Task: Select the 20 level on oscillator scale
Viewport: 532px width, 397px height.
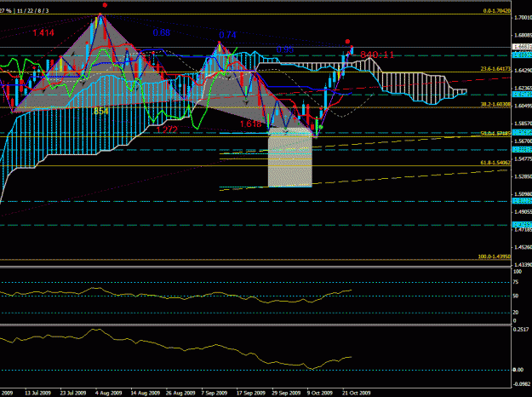Action: pos(516,313)
